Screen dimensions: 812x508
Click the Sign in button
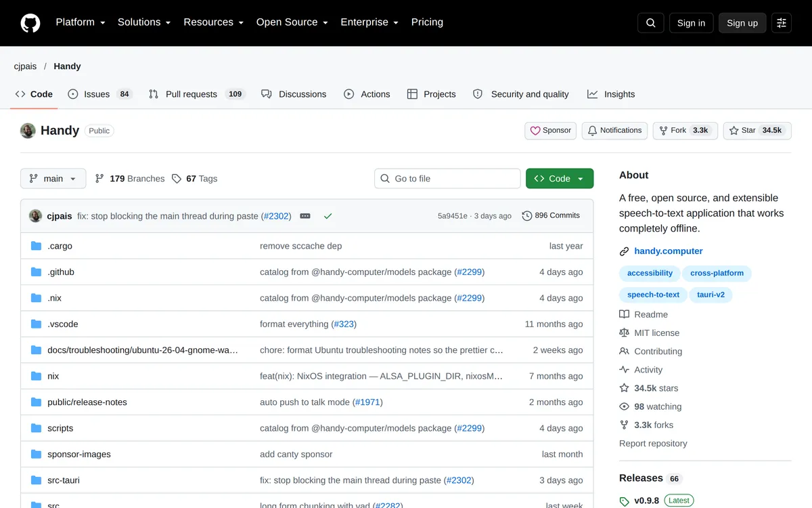click(691, 23)
